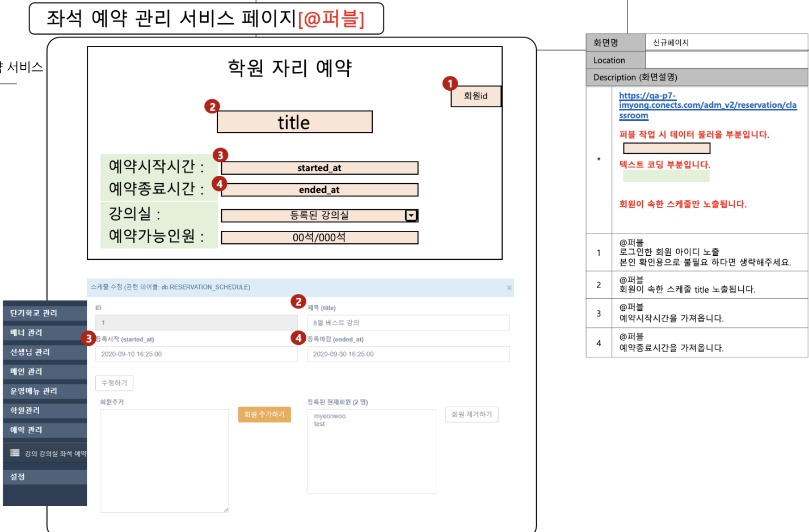
Task: Click the 회원 제거하기 button
Action: click(471, 415)
